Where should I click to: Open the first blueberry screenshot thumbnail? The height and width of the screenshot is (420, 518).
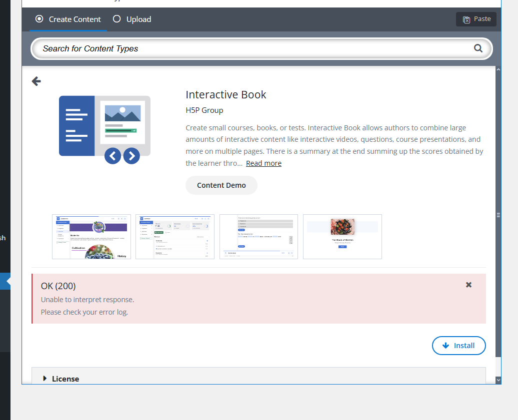91,237
